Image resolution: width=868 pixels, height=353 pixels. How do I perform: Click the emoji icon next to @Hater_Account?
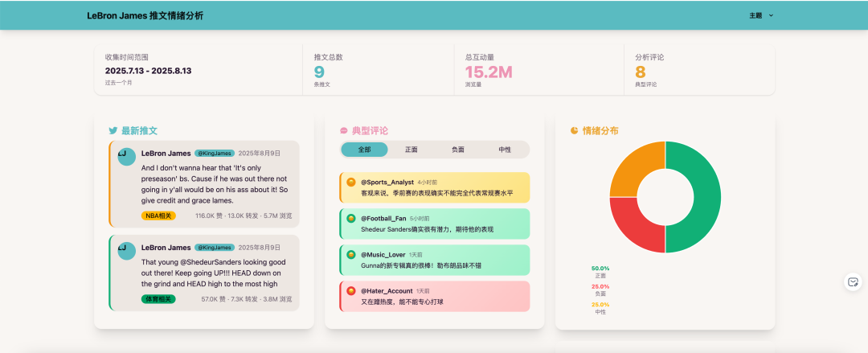coord(351,291)
